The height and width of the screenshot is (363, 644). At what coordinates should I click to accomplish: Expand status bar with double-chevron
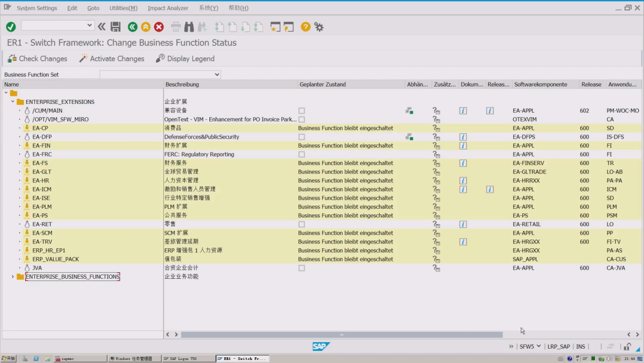pos(511,346)
